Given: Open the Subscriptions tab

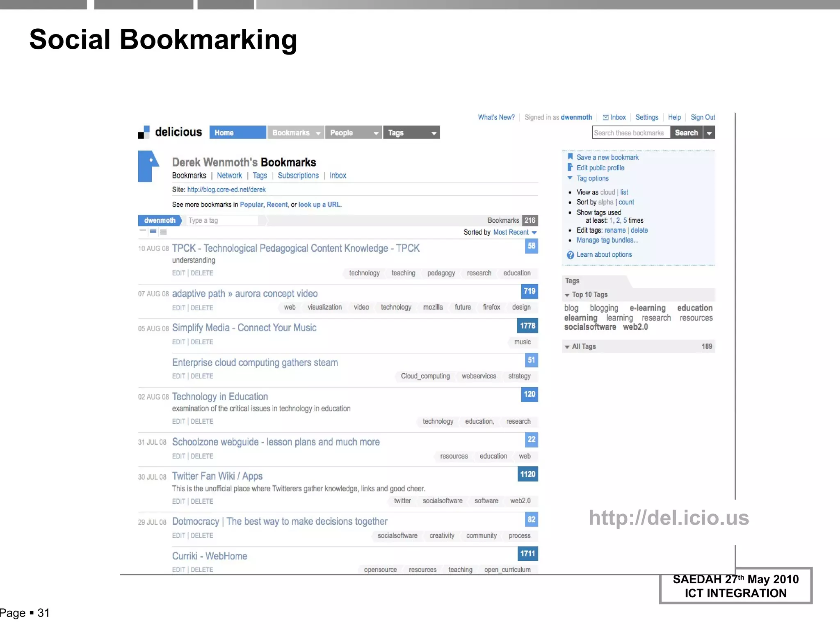Looking at the screenshot, I should [x=298, y=176].
